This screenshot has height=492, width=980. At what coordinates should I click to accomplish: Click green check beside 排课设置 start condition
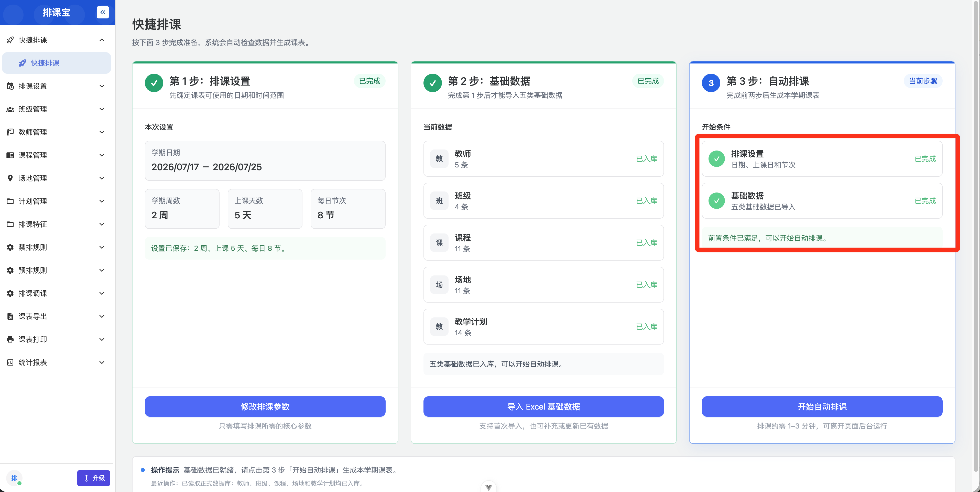(717, 159)
